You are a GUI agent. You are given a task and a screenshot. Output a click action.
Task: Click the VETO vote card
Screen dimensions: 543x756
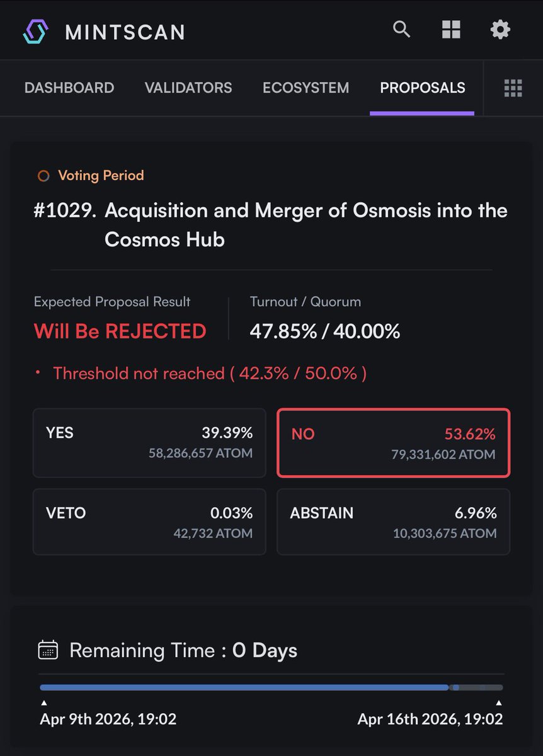pos(149,522)
